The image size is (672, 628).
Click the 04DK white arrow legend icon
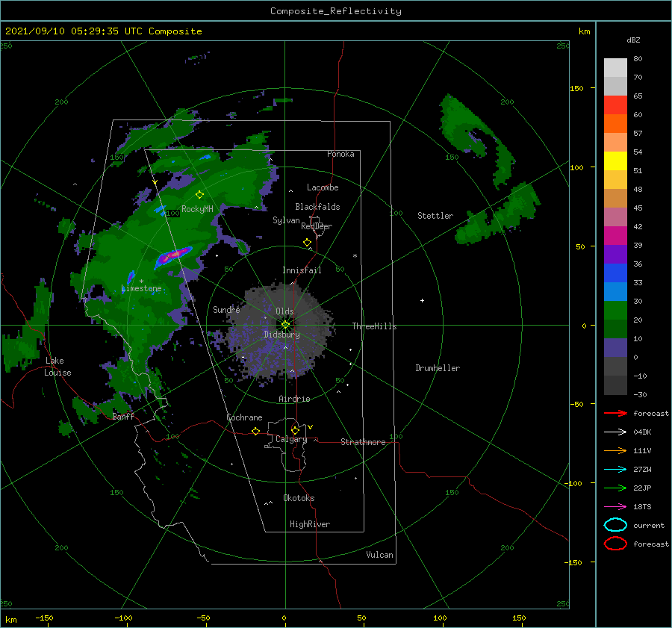click(x=615, y=432)
